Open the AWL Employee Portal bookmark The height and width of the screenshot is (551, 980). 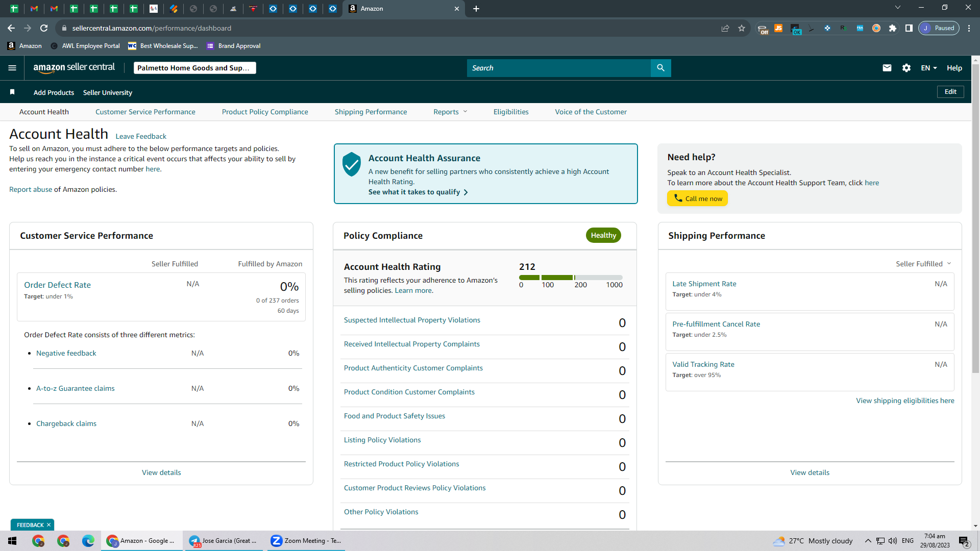(x=86, y=46)
